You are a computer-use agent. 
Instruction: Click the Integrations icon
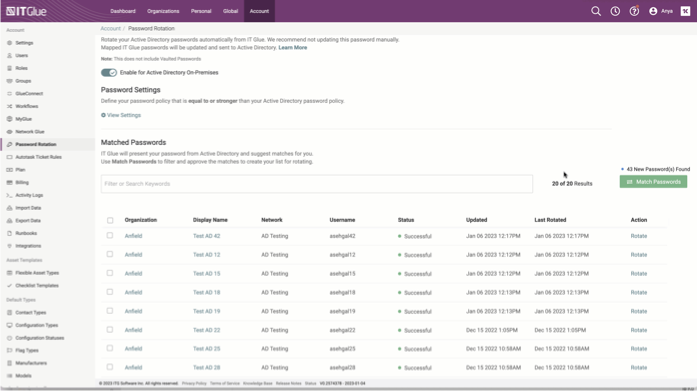pyautogui.click(x=9, y=246)
